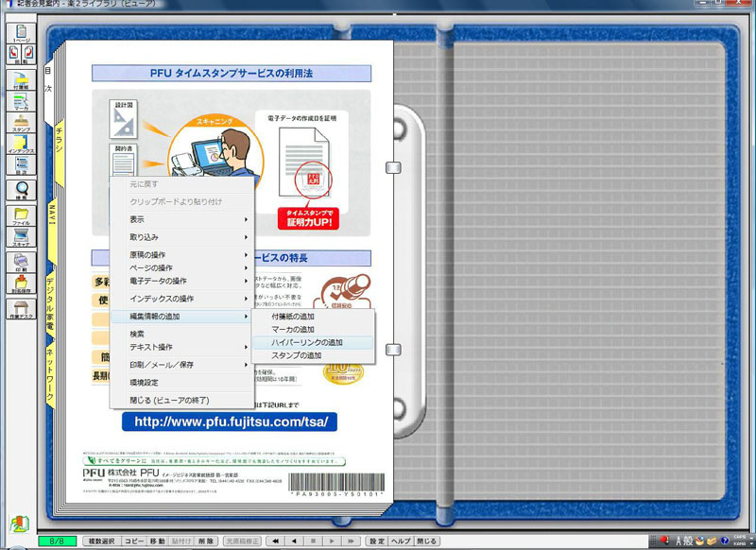This screenshot has width=756, height=550.
Task: Click the インデックス index tool icon
Action: [21, 144]
